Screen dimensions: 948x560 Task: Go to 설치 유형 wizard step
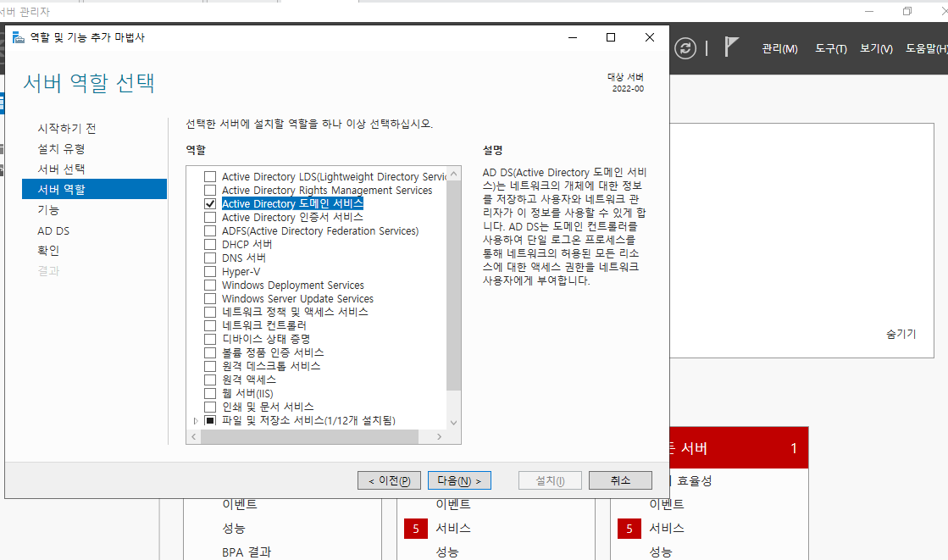pyautogui.click(x=61, y=149)
